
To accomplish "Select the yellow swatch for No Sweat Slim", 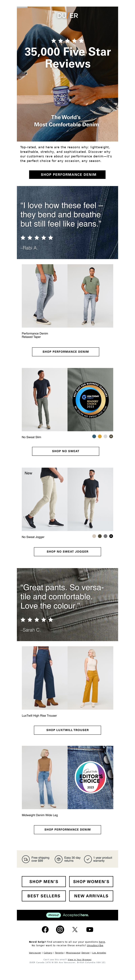I will pyautogui.click(x=100, y=436).
